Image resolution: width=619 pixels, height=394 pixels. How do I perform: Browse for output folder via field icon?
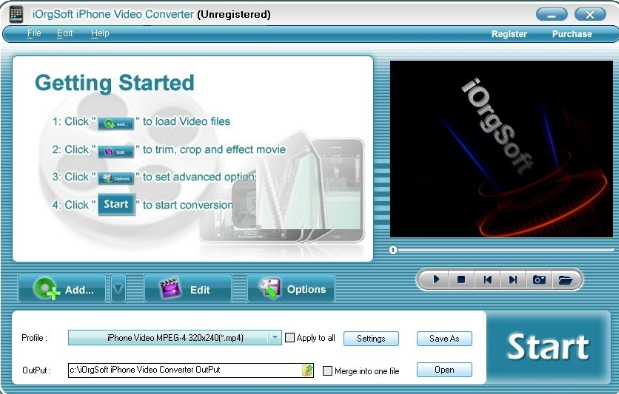point(307,370)
